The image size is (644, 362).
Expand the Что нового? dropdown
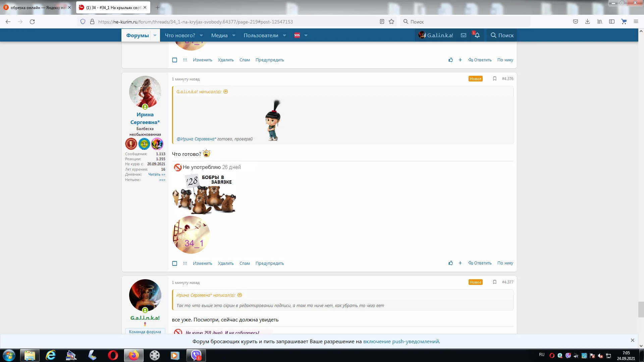[x=201, y=35]
